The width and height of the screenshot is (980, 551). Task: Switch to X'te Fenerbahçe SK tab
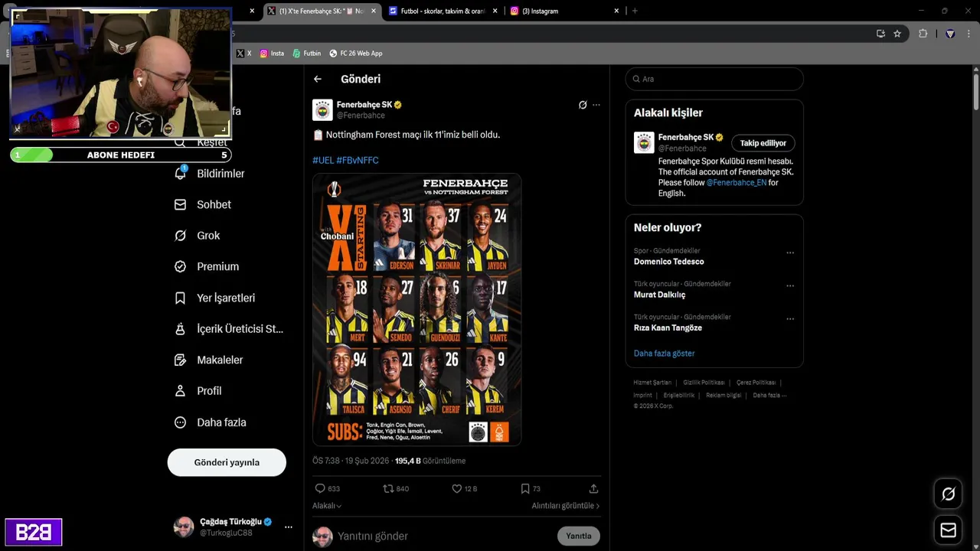pyautogui.click(x=322, y=11)
